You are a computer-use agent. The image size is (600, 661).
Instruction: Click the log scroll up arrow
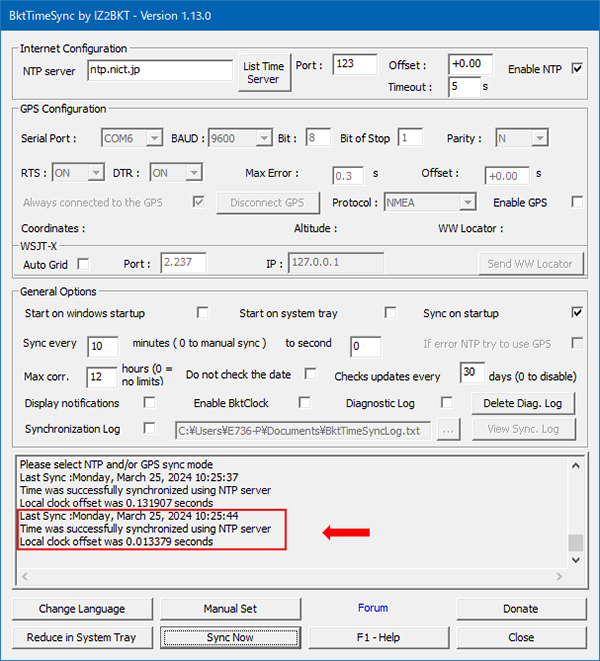pos(576,466)
